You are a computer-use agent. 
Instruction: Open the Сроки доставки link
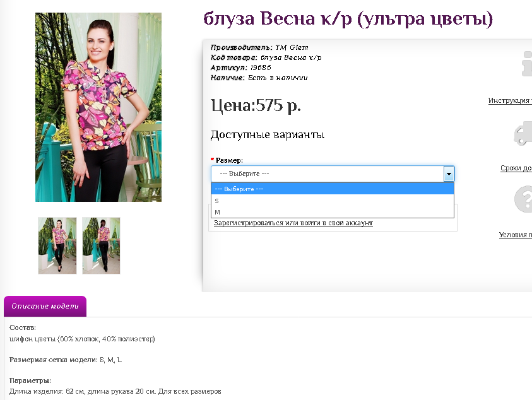click(516, 168)
